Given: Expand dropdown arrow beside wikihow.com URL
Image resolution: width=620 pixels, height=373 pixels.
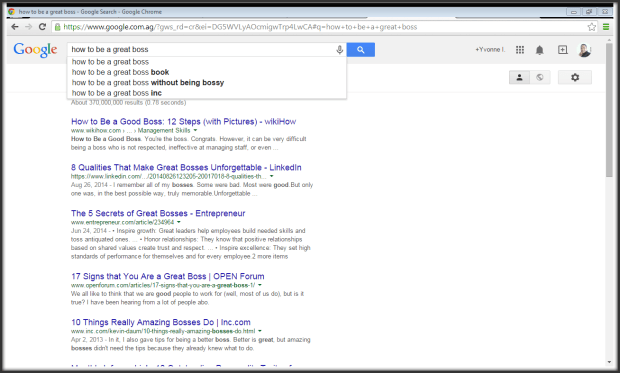Looking at the screenshot, I should tap(195, 130).
